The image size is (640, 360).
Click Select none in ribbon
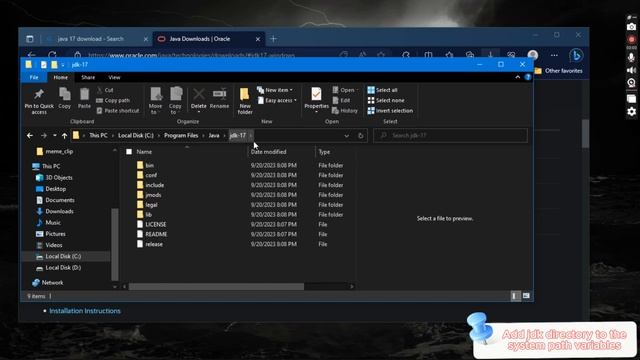[386, 100]
